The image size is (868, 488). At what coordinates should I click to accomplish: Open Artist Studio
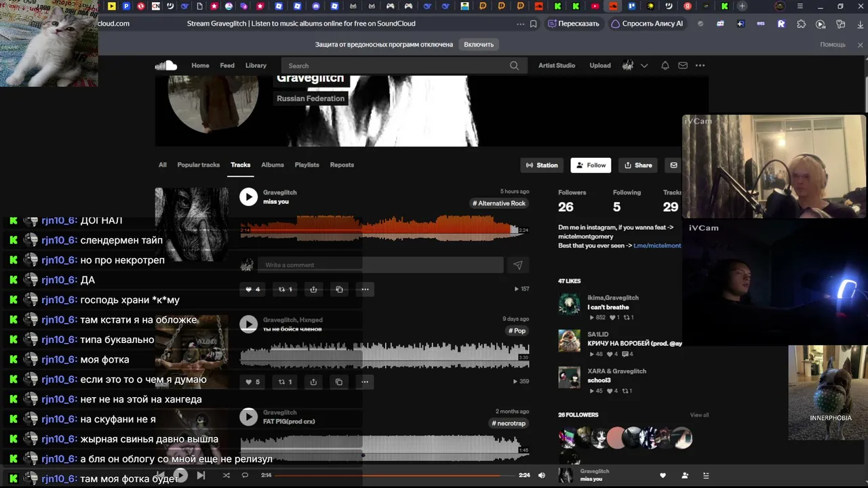point(557,66)
